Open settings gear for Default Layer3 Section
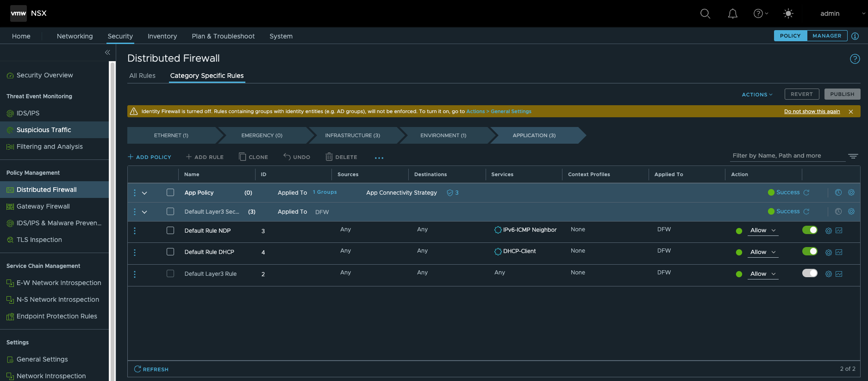The height and width of the screenshot is (381, 868). (851, 211)
